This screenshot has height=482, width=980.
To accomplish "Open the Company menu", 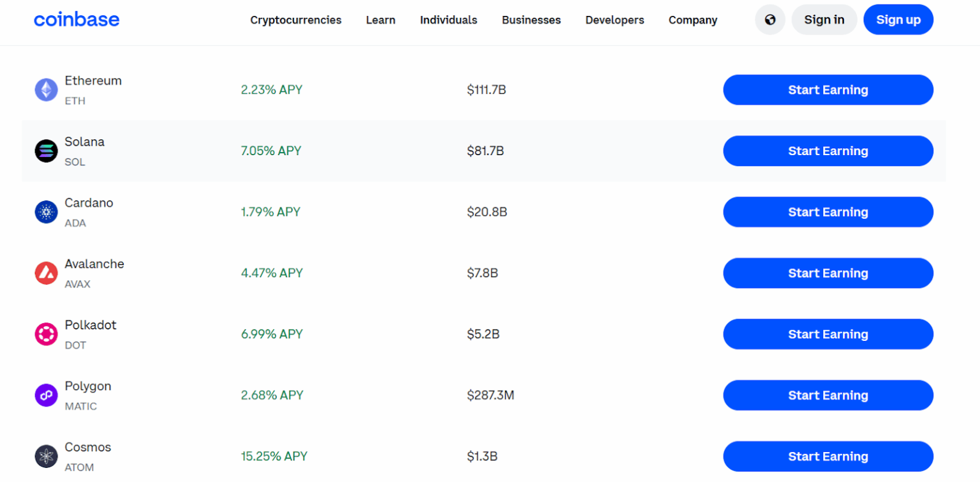I will 692,20.
